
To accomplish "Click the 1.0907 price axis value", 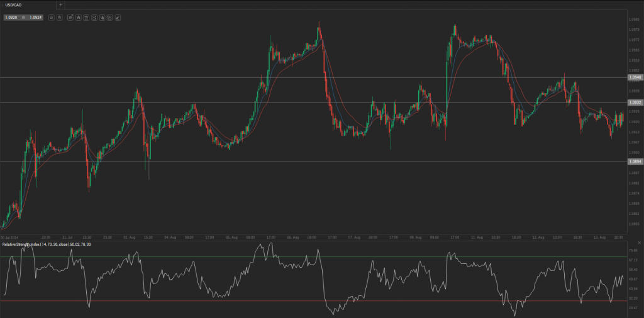I will coord(633,142).
